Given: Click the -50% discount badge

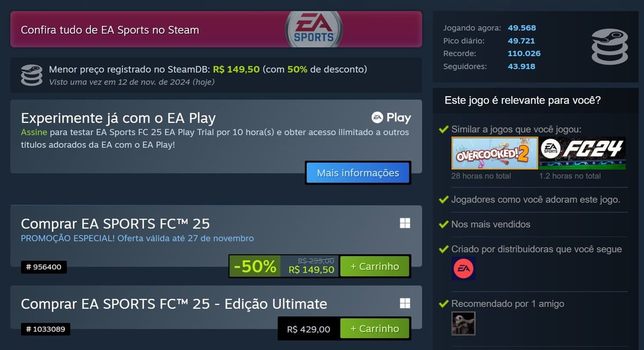Looking at the screenshot, I should pos(255,266).
